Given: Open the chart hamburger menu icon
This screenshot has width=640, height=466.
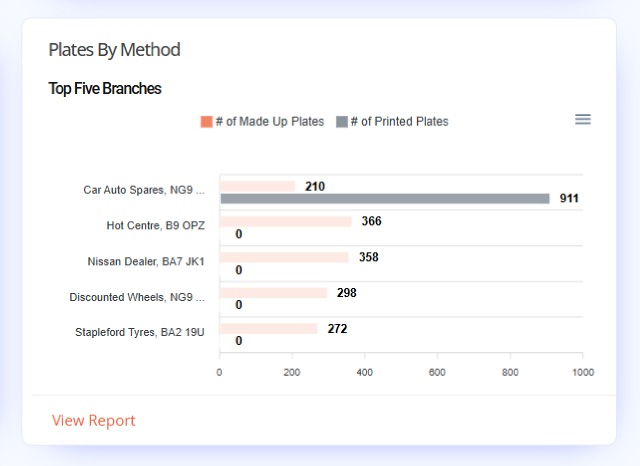Looking at the screenshot, I should pos(583,120).
